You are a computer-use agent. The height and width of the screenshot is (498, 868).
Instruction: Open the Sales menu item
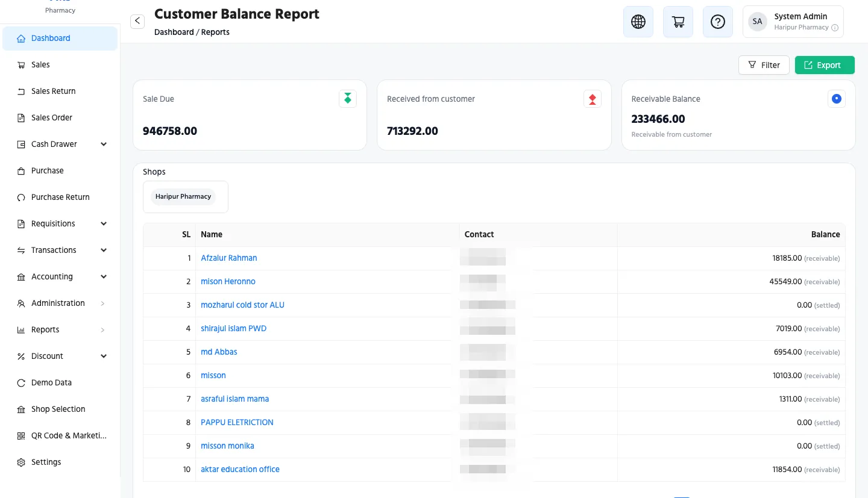point(60,65)
